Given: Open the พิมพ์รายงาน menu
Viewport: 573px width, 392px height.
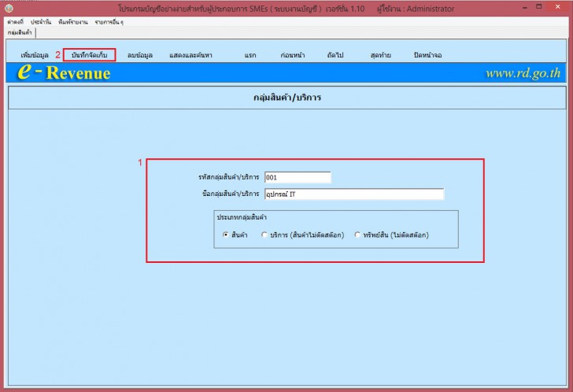Looking at the screenshot, I should pos(72,22).
